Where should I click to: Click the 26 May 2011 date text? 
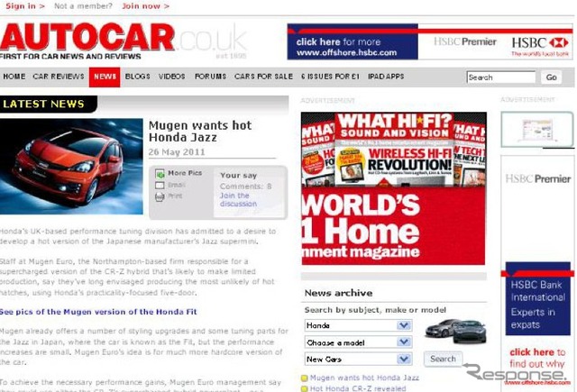tap(177, 152)
